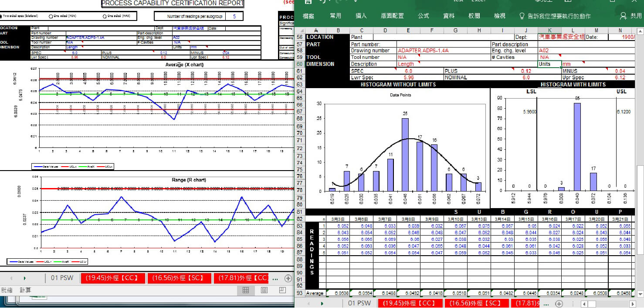The width and height of the screenshot is (644, 308).
Task: Click the vertical scrollbar up arrow
Action: tap(640, 30)
